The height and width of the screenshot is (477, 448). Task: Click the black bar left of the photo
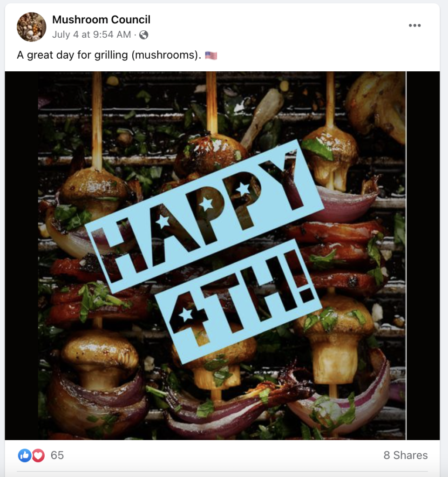(21, 255)
